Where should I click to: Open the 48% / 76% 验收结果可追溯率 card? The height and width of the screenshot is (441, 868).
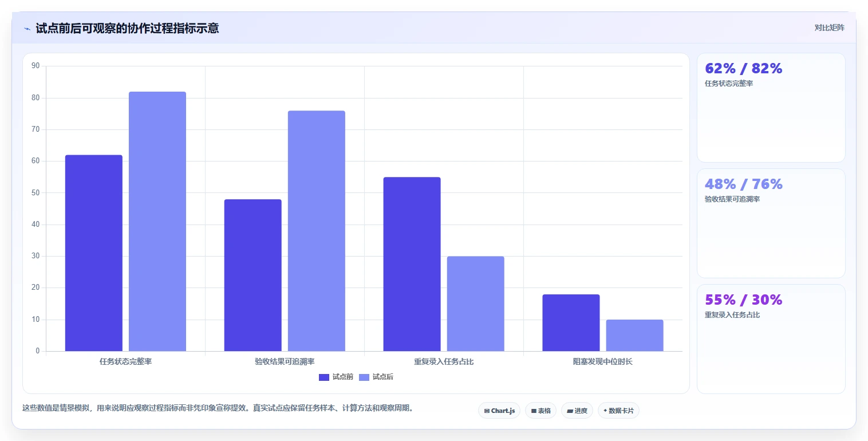771,223
